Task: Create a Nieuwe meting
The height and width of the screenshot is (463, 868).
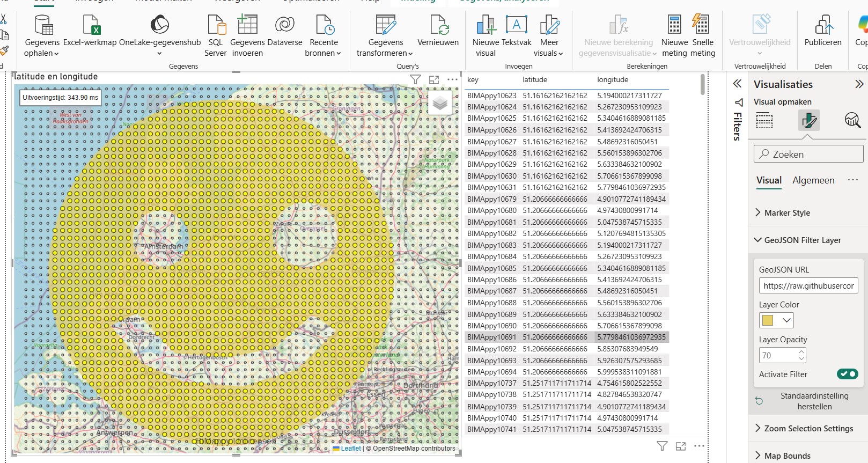Action: click(x=674, y=36)
